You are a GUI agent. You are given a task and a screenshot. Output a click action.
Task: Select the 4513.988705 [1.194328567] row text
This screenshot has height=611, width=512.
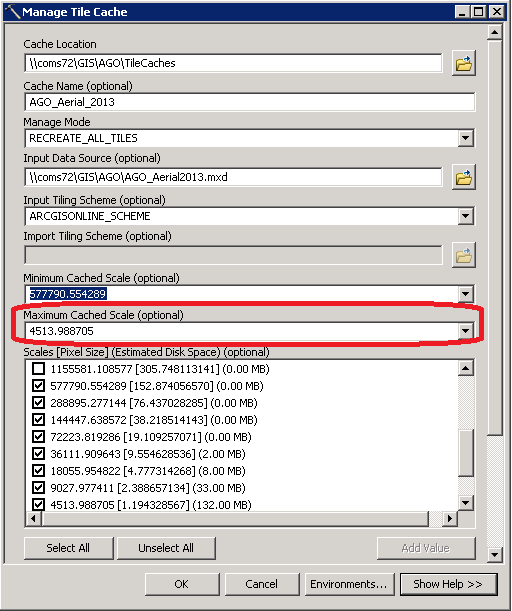(x=151, y=505)
